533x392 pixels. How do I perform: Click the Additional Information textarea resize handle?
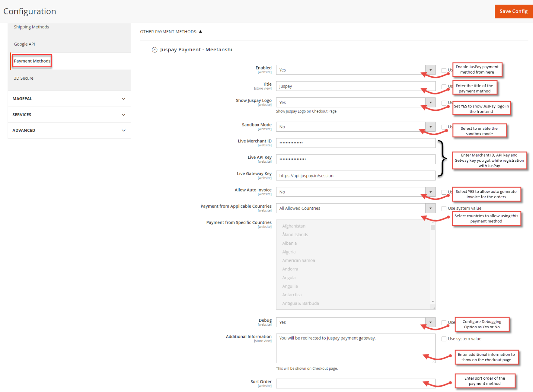(x=434, y=361)
